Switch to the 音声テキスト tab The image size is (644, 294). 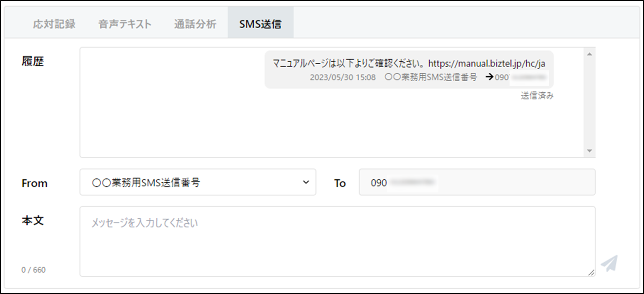click(x=124, y=24)
